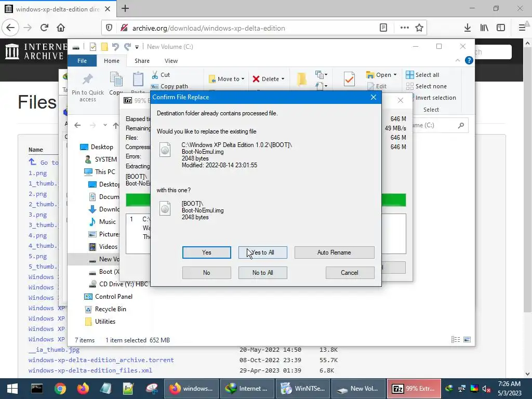This screenshot has width=532, height=399.
Task: Click the taskbar volume muted icon
Action: (x=486, y=389)
